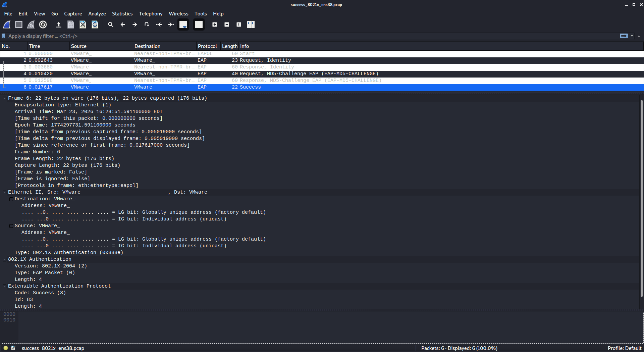Click the Zoom in toolbar icon
The height and width of the screenshot is (352, 644).
pyautogui.click(x=215, y=24)
